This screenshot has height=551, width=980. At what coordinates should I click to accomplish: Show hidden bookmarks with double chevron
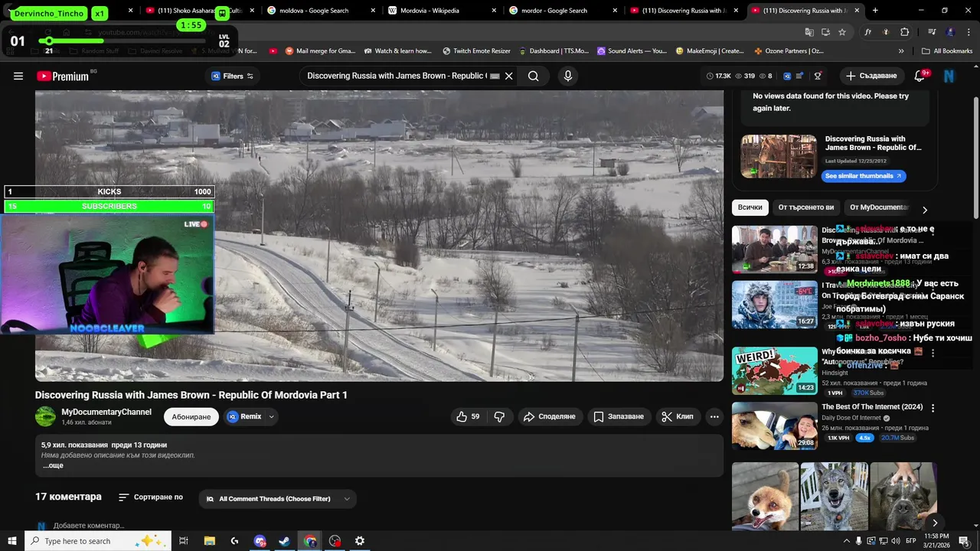coord(901,51)
